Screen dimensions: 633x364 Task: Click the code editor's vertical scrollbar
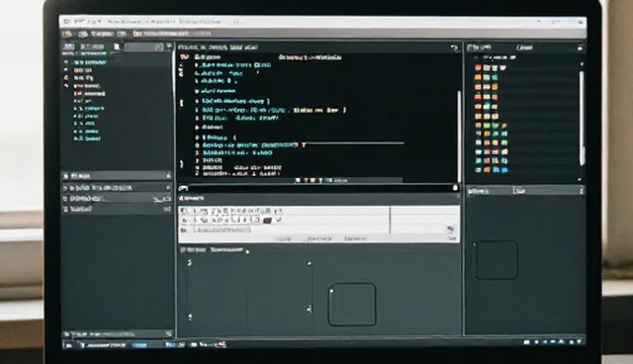click(459, 136)
